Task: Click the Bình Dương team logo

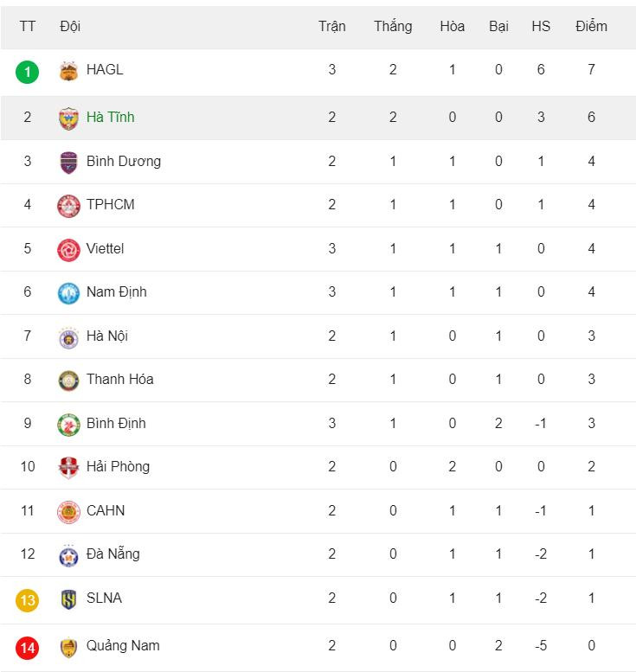Action: pos(68,162)
